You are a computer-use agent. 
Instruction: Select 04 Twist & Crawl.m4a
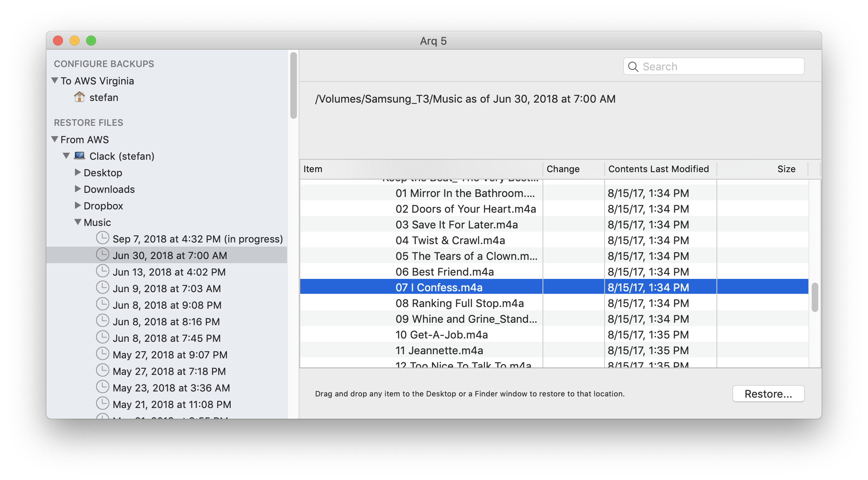[x=554, y=240]
